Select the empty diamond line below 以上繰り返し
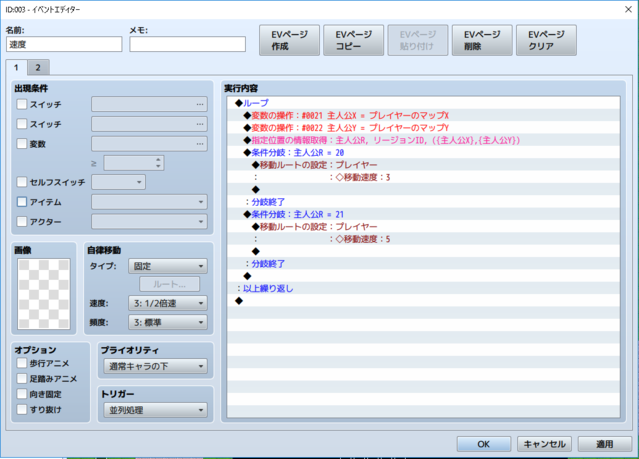639x459 pixels. point(423,301)
